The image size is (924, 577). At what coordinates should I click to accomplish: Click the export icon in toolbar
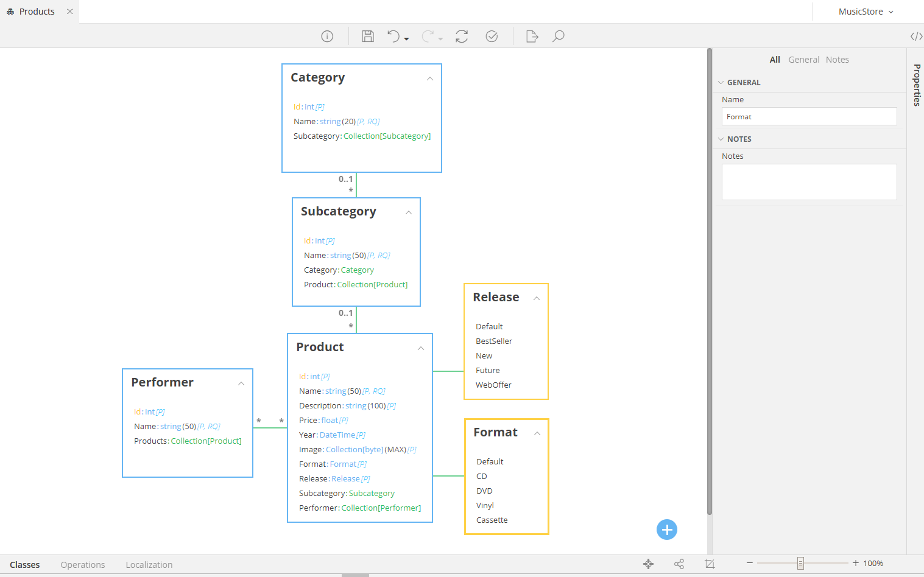point(532,37)
